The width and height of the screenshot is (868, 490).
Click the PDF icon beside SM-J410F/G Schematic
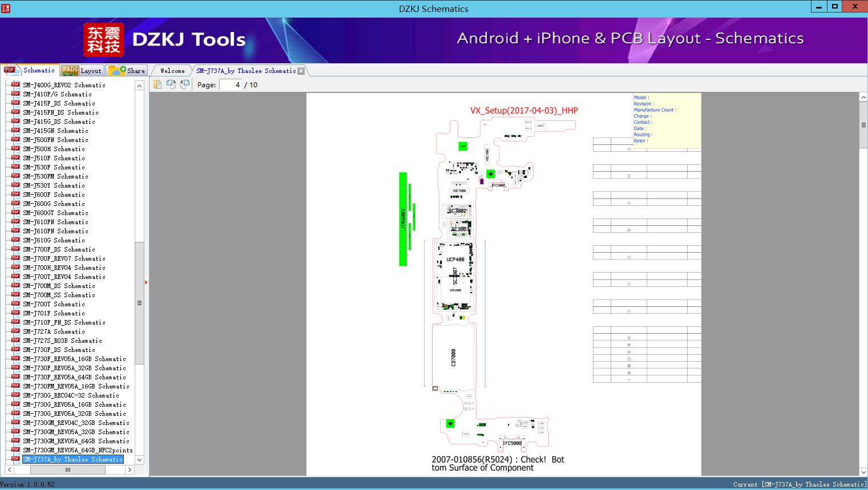[x=15, y=94]
